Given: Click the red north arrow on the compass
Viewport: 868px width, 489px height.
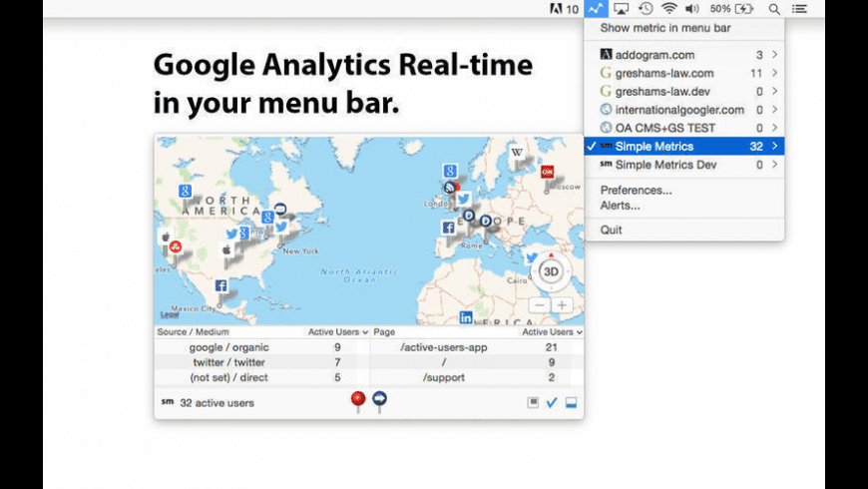Looking at the screenshot, I should pyautogui.click(x=551, y=254).
